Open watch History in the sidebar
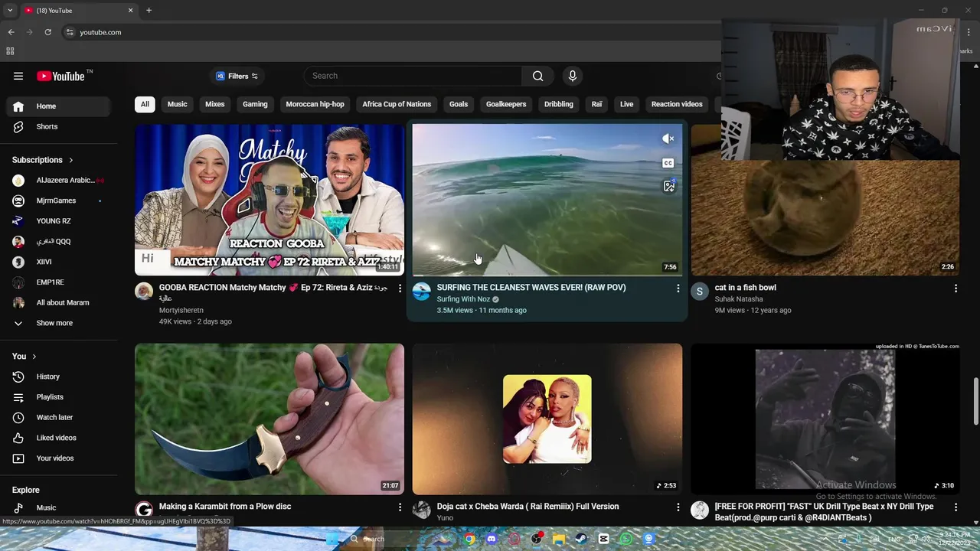This screenshot has width=980, height=551. [x=58, y=377]
